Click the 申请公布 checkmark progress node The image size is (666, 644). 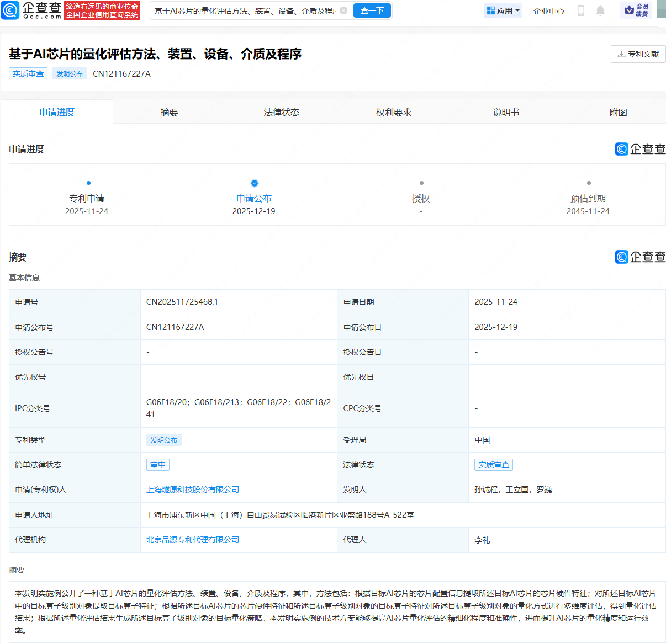(254, 183)
